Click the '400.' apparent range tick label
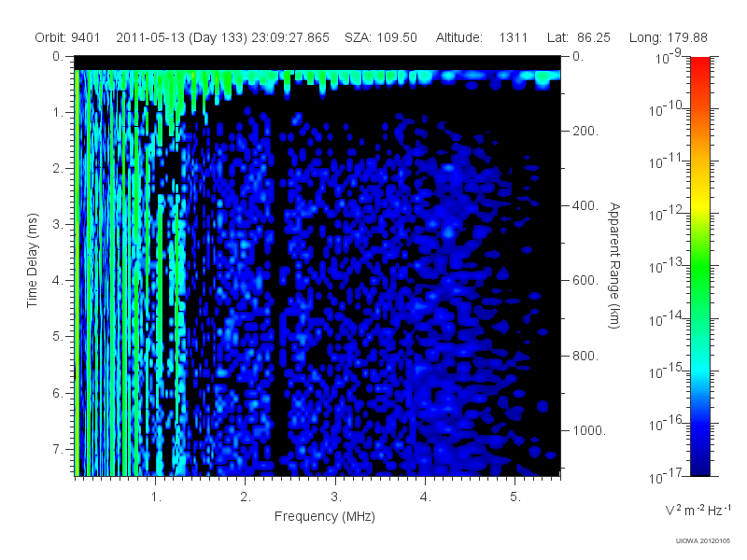This screenshot has width=747, height=560. 585,205
